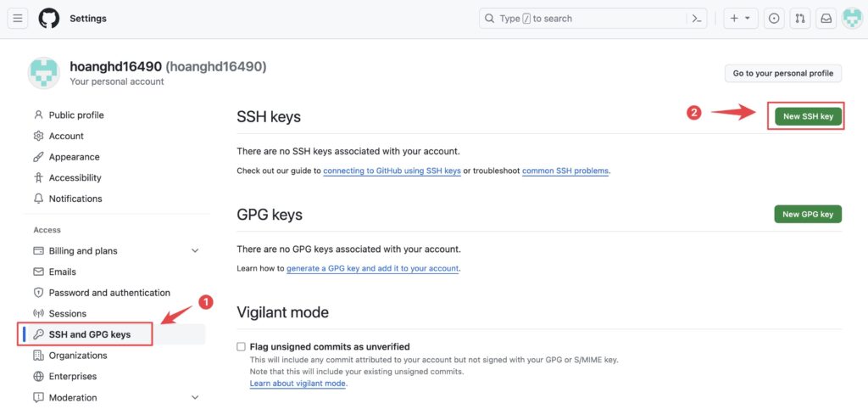Open common SSH problems link
868x409 pixels.
coord(565,171)
